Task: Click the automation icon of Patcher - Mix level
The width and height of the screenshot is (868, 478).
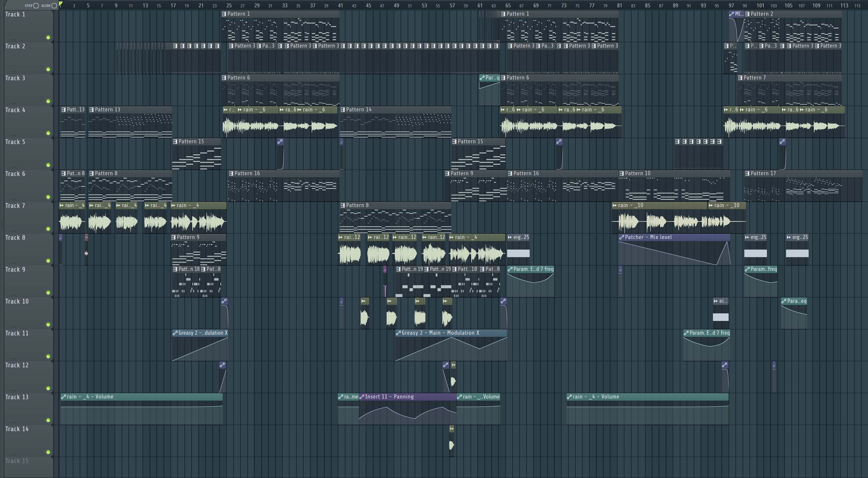Action: tap(622, 237)
